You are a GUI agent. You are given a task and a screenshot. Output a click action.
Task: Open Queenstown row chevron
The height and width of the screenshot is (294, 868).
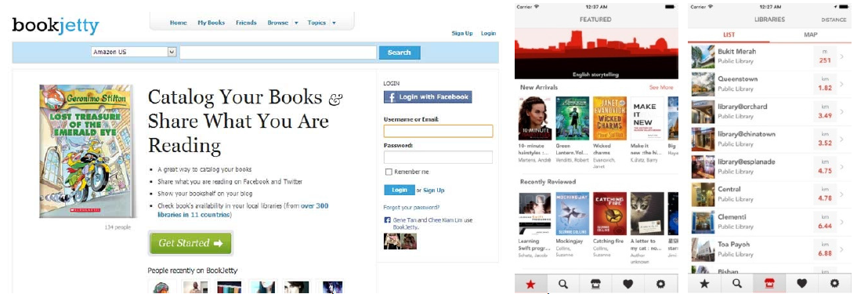pyautogui.click(x=842, y=84)
